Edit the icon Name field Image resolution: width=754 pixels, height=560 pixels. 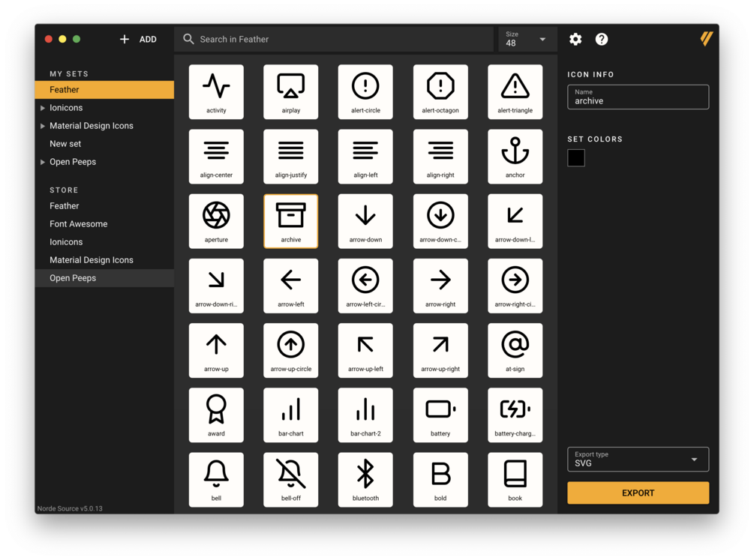(638, 97)
